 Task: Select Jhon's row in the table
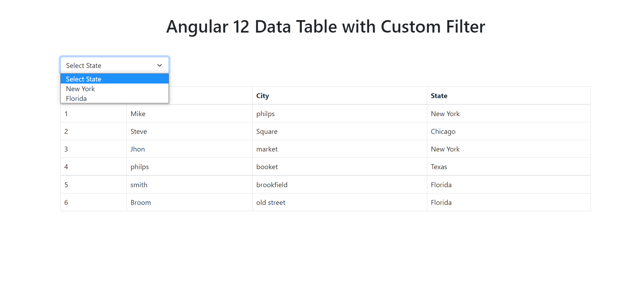coord(137,149)
